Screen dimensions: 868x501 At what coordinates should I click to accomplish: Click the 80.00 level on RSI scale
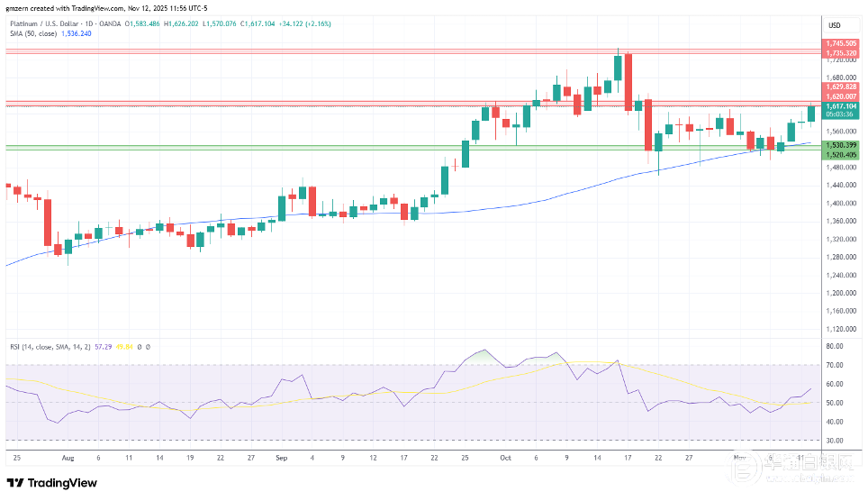click(x=834, y=346)
